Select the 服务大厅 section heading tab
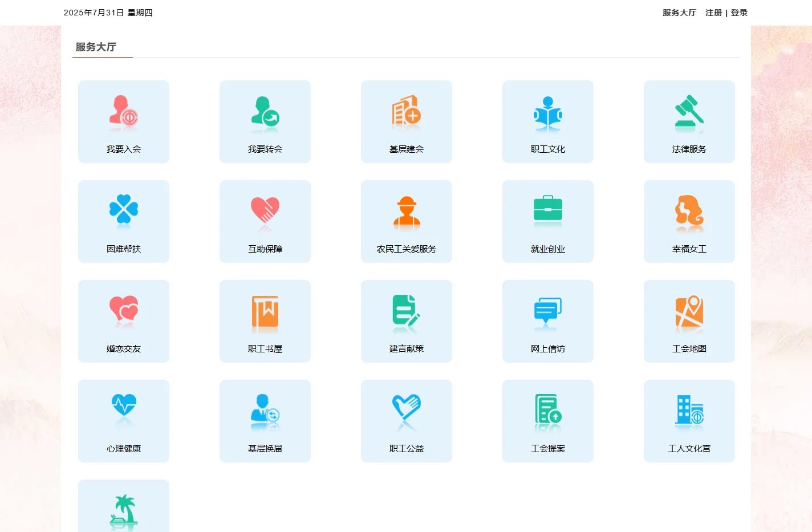The height and width of the screenshot is (532, 812). (96, 47)
